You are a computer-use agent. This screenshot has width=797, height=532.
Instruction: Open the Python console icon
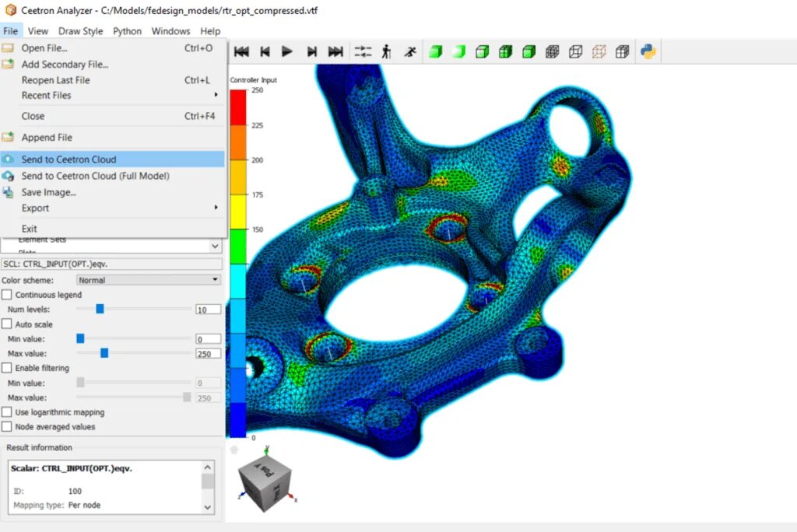(648, 51)
